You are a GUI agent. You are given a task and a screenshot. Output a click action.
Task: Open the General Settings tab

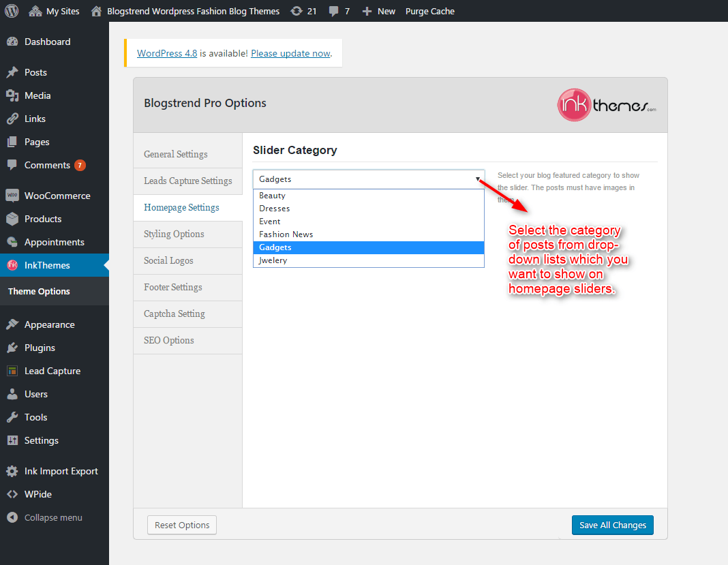coord(188,154)
